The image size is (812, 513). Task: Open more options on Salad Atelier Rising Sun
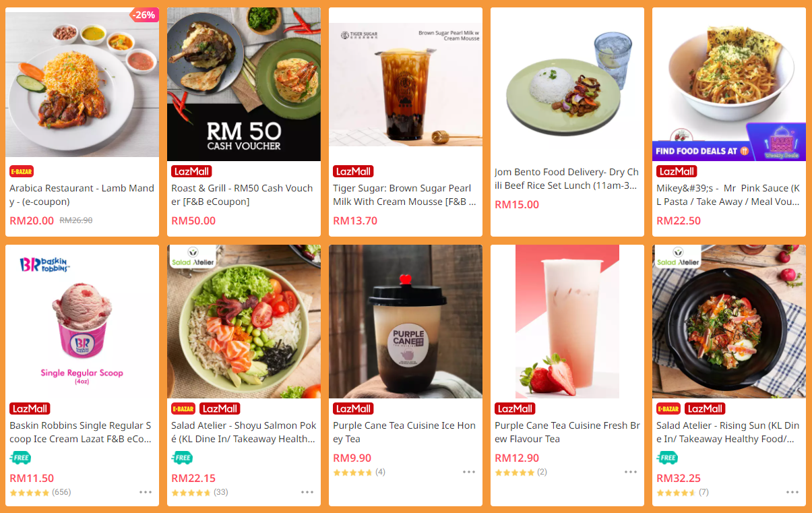tap(792, 492)
